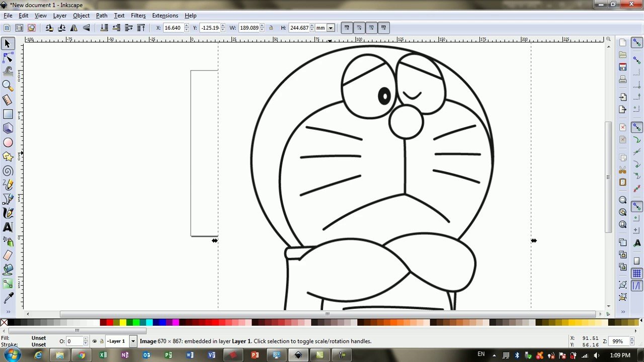Image resolution: width=644 pixels, height=362 pixels.
Task: Click the X position input field
Action: click(173, 28)
